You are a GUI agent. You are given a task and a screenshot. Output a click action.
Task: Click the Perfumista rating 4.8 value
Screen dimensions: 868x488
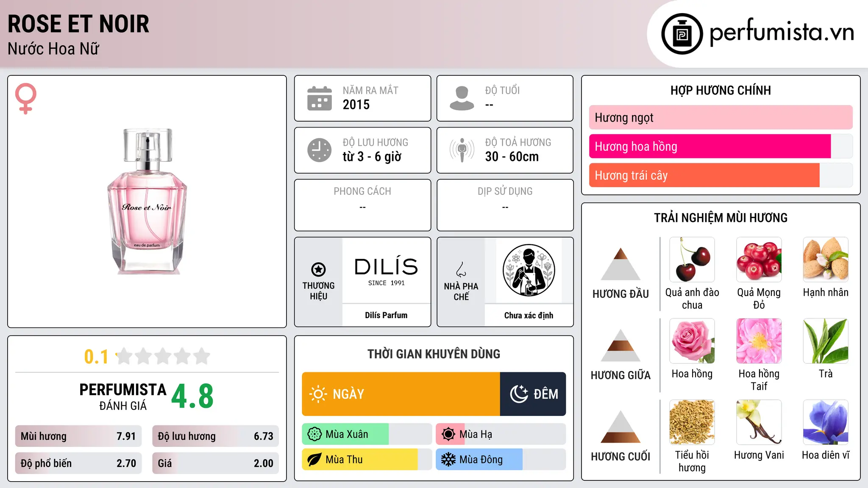[192, 396]
